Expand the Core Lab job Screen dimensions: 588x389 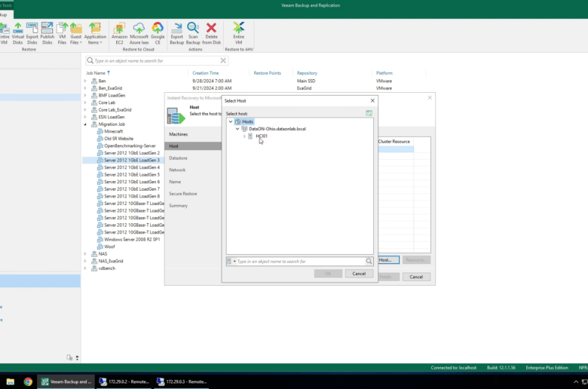pyautogui.click(x=85, y=103)
